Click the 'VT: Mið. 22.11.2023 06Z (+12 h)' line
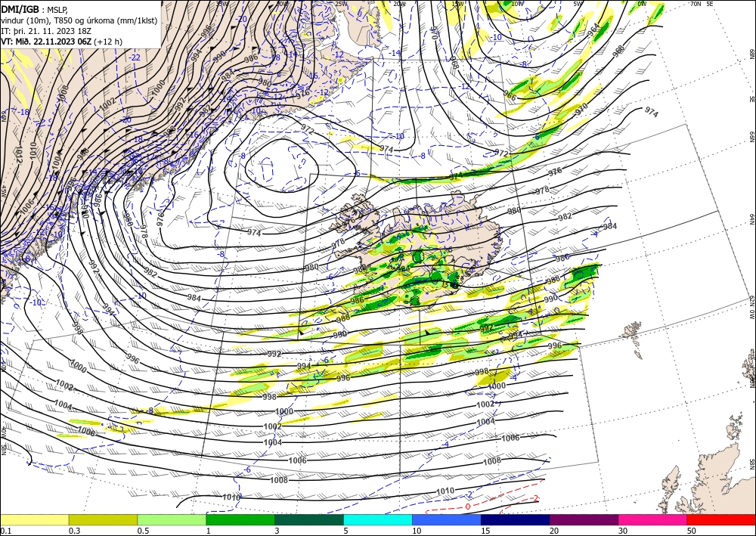 pyautogui.click(x=62, y=42)
